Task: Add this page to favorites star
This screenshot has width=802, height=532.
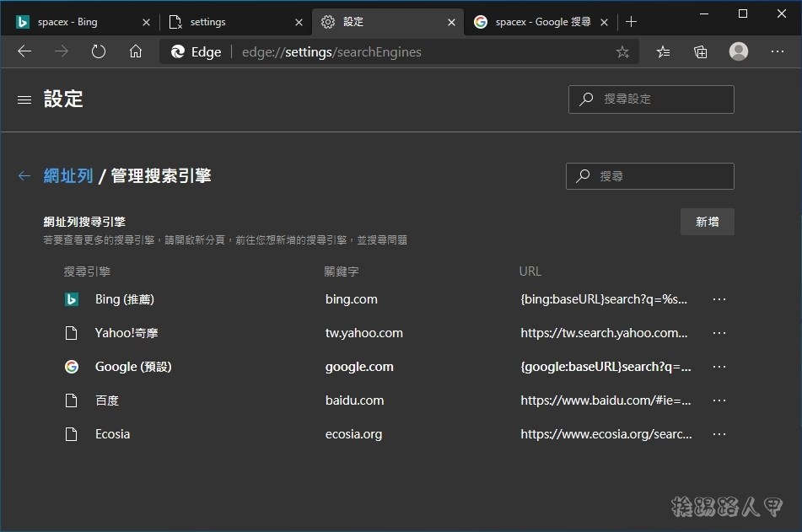Action: tap(622, 51)
